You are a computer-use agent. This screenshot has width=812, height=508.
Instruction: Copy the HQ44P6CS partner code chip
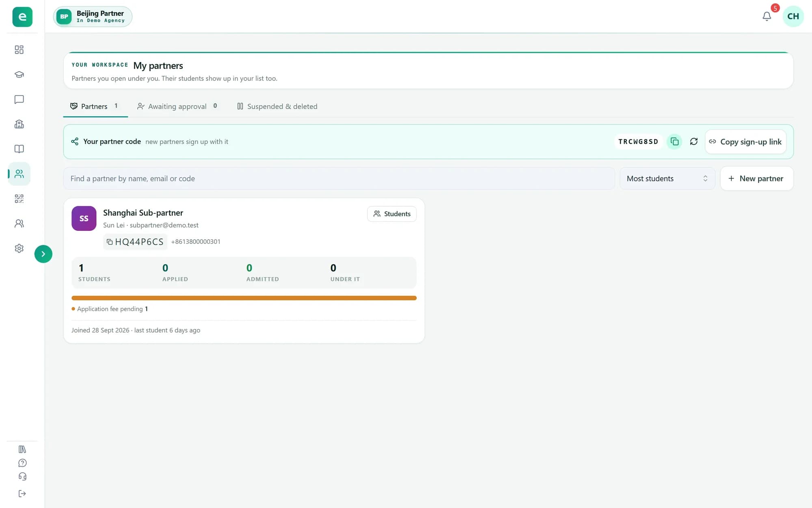coord(135,242)
